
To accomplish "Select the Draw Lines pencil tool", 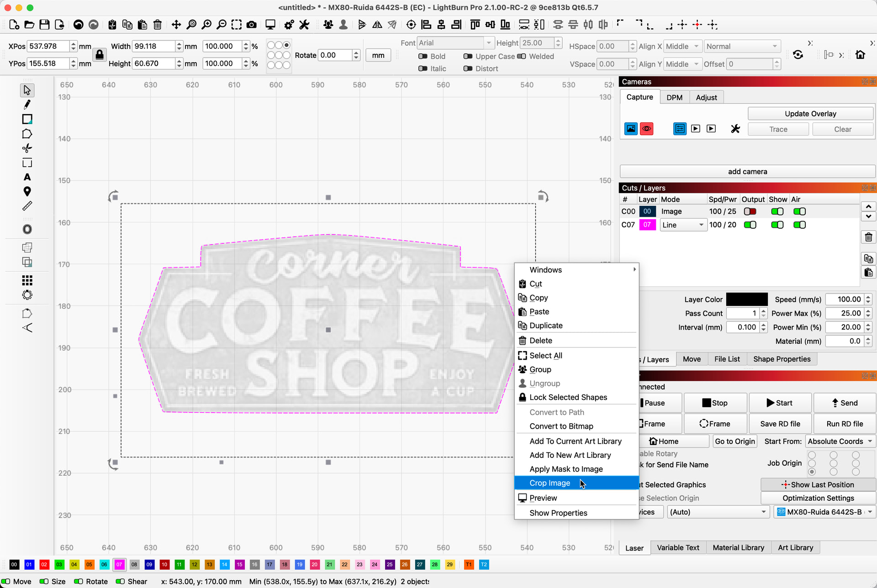I will click(27, 105).
